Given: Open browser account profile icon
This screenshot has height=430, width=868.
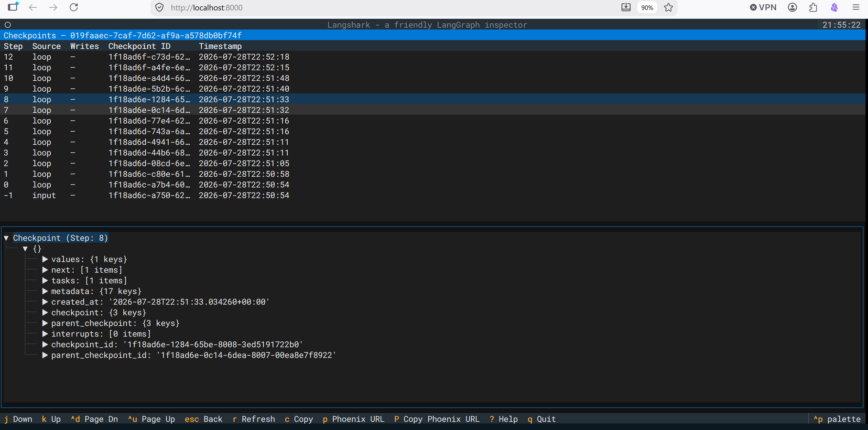Looking at the screenshot, I should 792,7.
